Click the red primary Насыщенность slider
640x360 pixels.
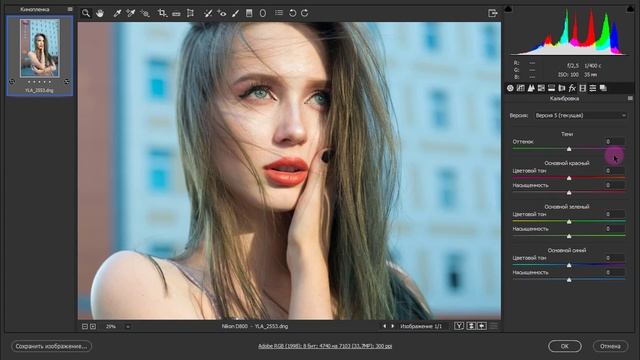[x=569, y=193]
